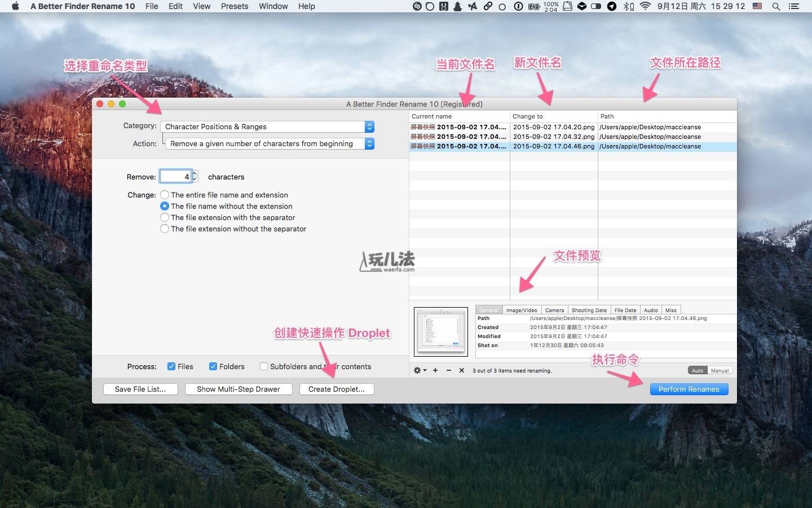Image resolution: width=812 pixels, height=508 pixels.
Task: Open the Wi-Fi status menu
Action: 646,6
